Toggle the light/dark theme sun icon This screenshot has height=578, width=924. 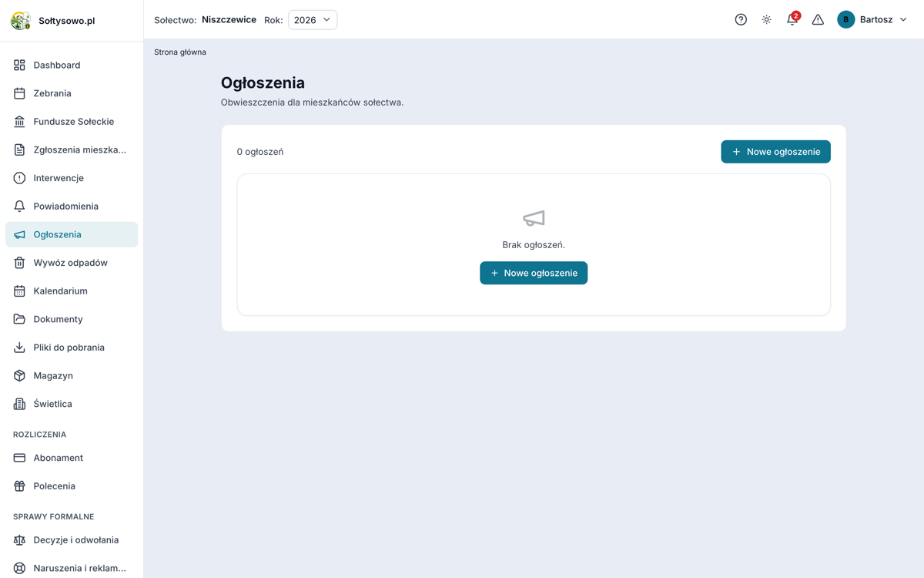766,20
